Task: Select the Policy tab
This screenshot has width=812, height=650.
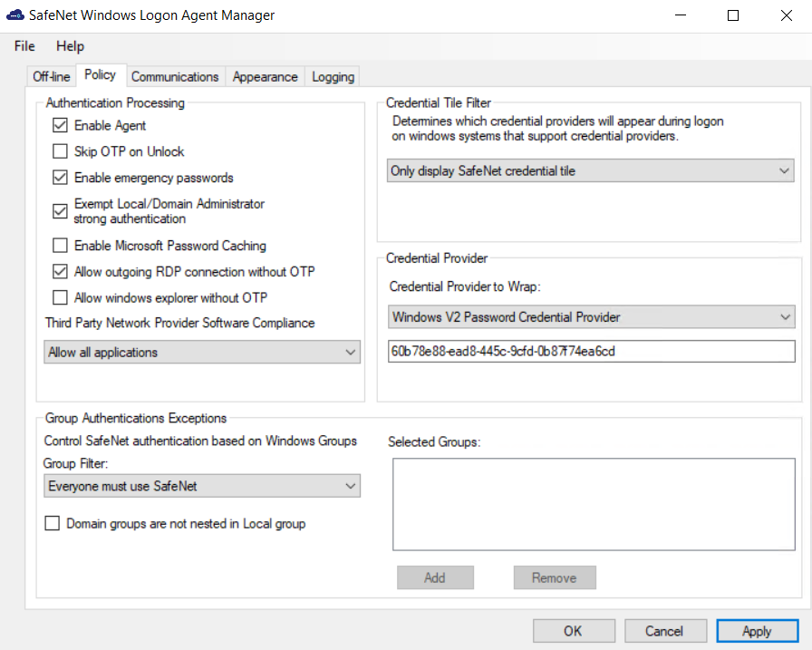Action: (x=100, y=75)
